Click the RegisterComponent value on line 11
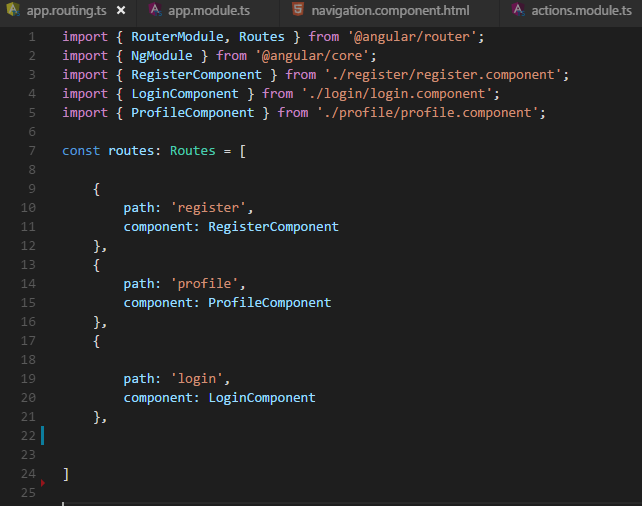This screenshot has width=642, height=506. pos(273,227)
